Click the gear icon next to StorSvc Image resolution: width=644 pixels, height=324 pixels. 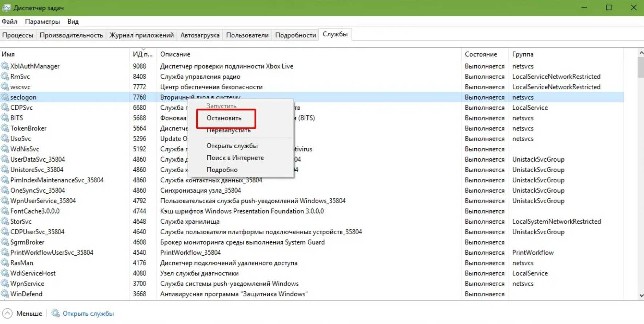coord(5,222)
